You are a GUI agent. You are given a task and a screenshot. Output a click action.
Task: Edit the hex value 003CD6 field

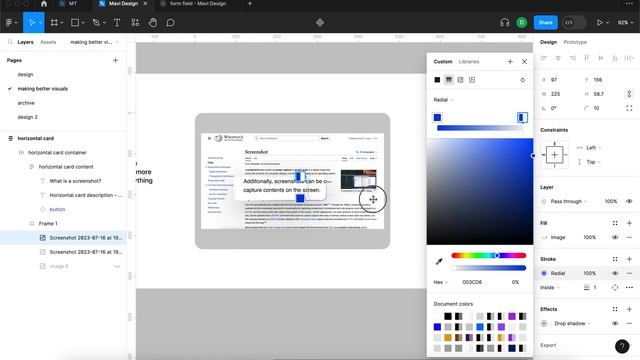[x=472, y=282]
